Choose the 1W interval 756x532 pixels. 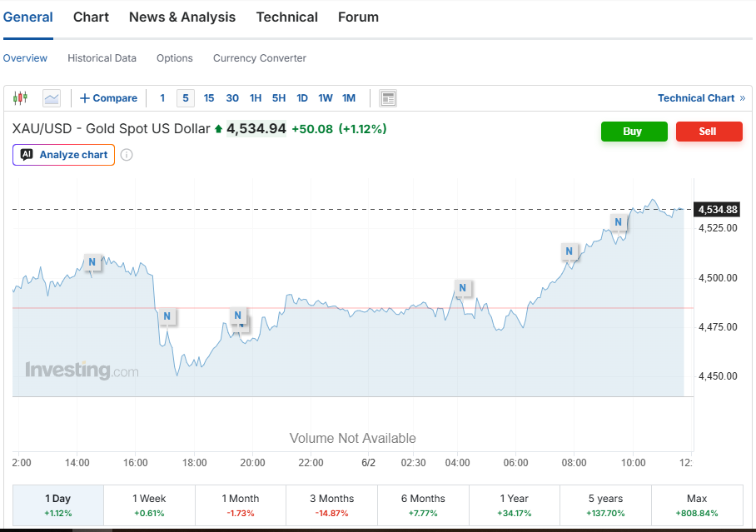326,98
